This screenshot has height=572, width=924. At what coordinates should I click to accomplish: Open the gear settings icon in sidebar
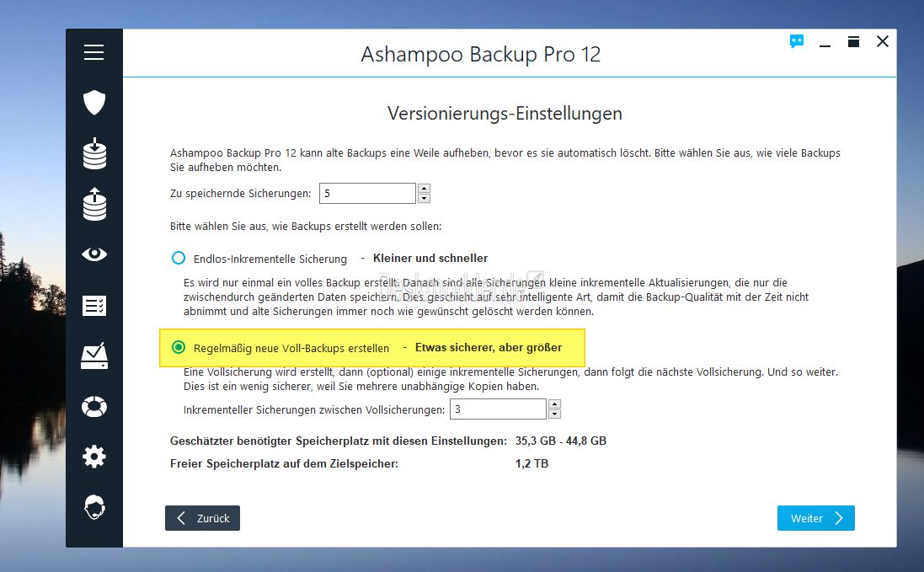point(94,457)
